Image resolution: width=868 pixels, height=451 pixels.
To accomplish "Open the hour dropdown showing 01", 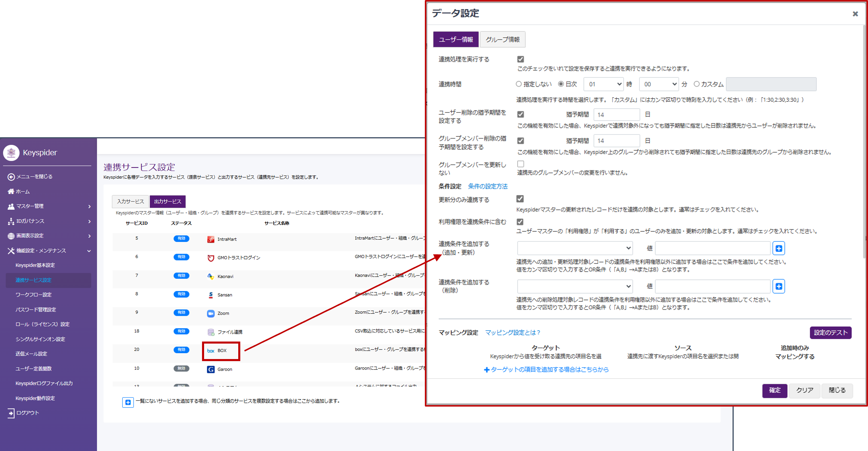I will [603, 84].
